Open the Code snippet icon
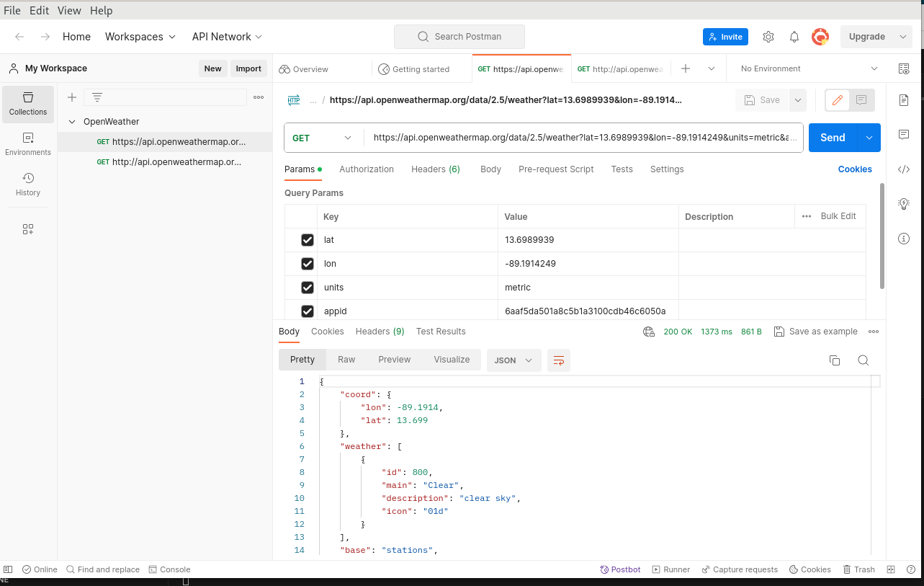 904,169
